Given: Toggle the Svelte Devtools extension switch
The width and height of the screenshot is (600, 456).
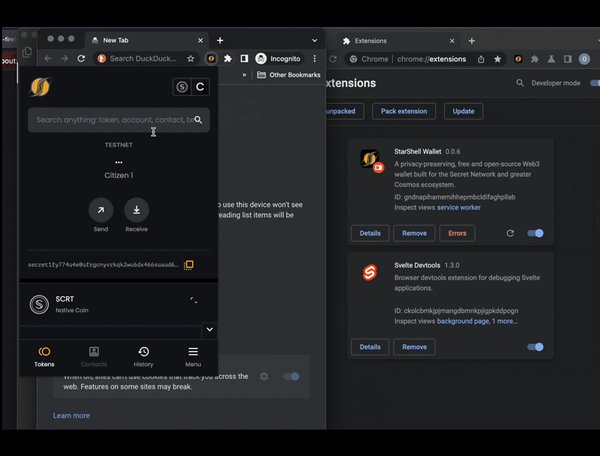Looking at the screenshot, I should click(x=535, y=347).
